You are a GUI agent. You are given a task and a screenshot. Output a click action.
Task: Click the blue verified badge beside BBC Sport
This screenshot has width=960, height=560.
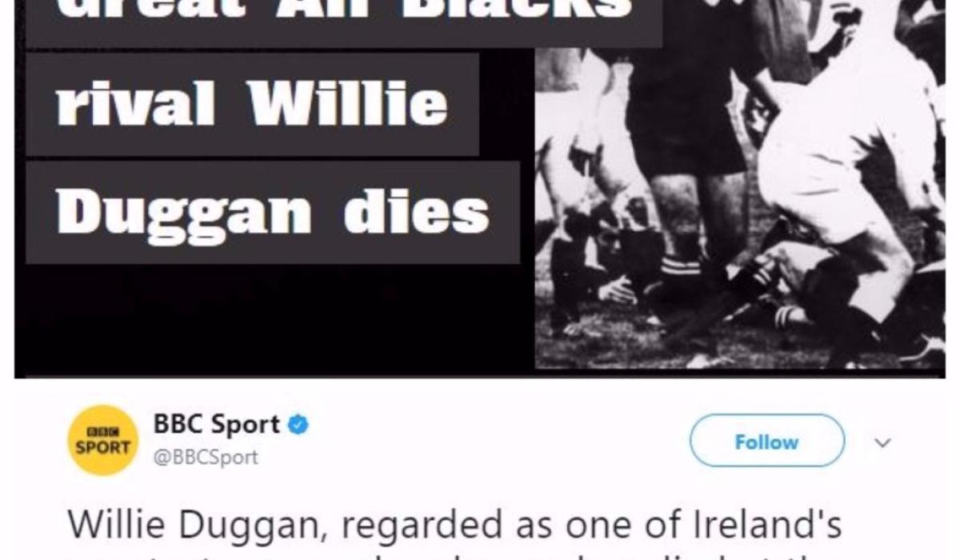click(x=298, y=425)
